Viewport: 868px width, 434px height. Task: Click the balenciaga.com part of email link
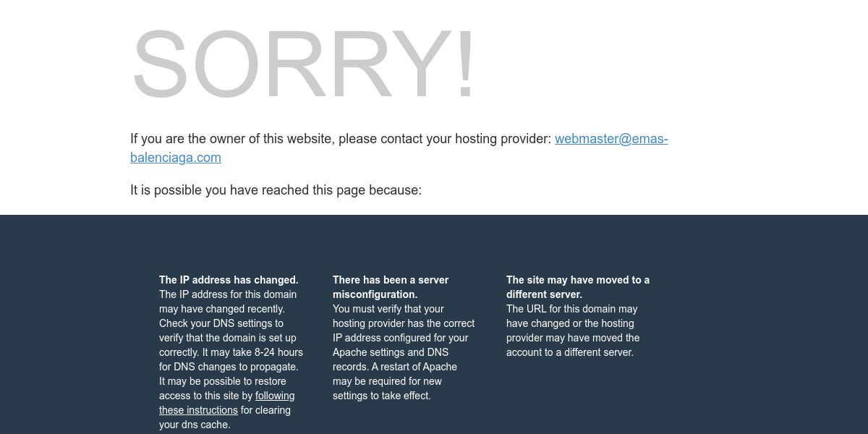point(176,158)
